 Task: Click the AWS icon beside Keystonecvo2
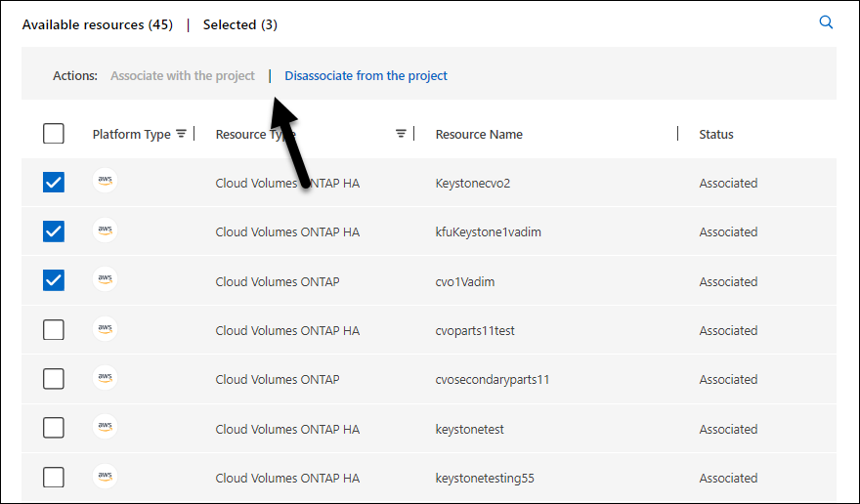tap(105, 182)
